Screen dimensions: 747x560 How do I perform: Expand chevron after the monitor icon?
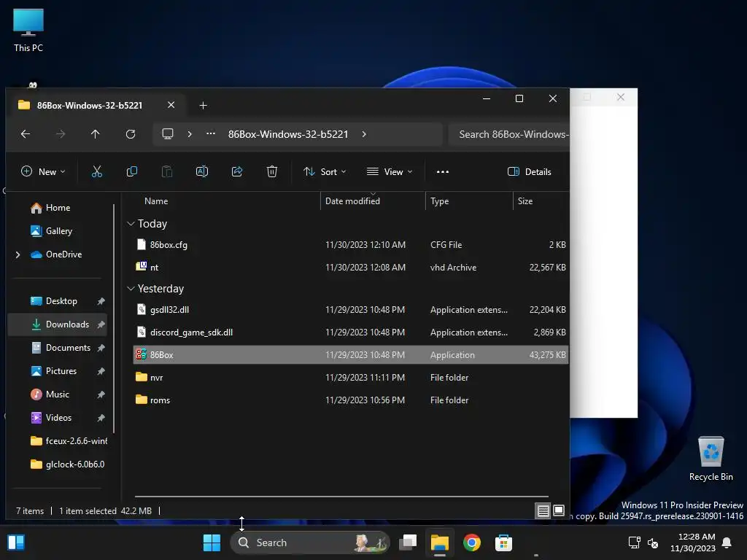point(190,134)
